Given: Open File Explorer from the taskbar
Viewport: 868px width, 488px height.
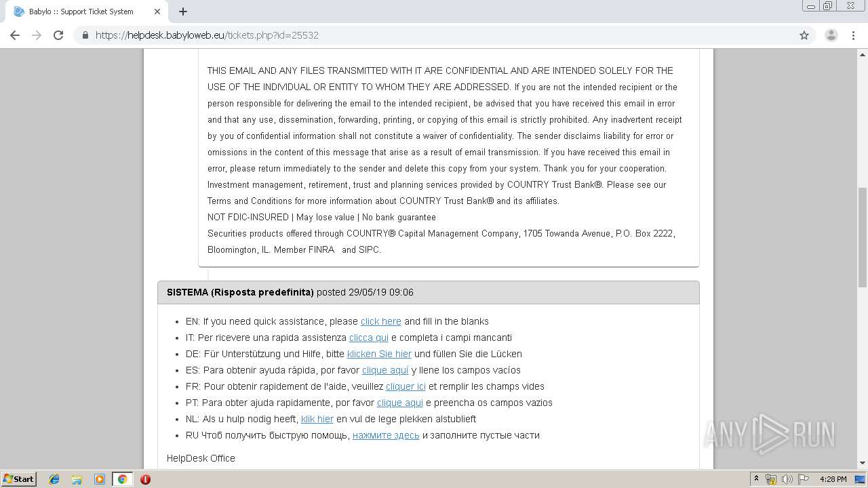Looking at the screenshot, I should (77, 479).
